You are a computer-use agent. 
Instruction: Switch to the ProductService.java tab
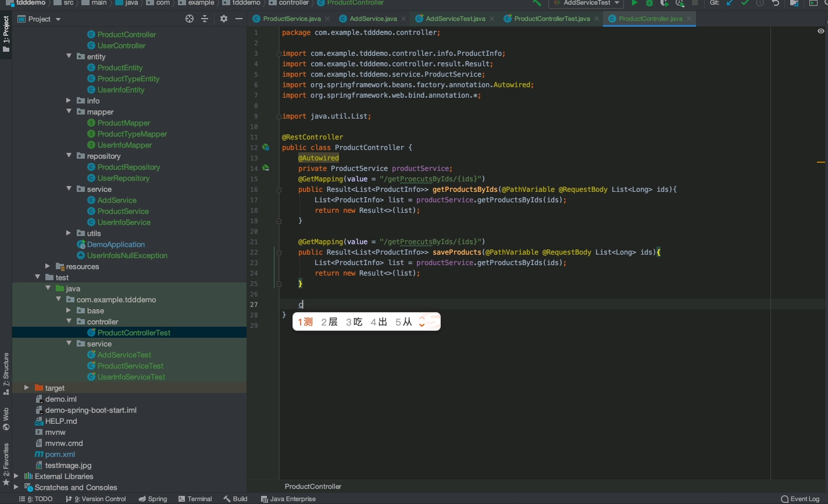click(x=291, y=19)
